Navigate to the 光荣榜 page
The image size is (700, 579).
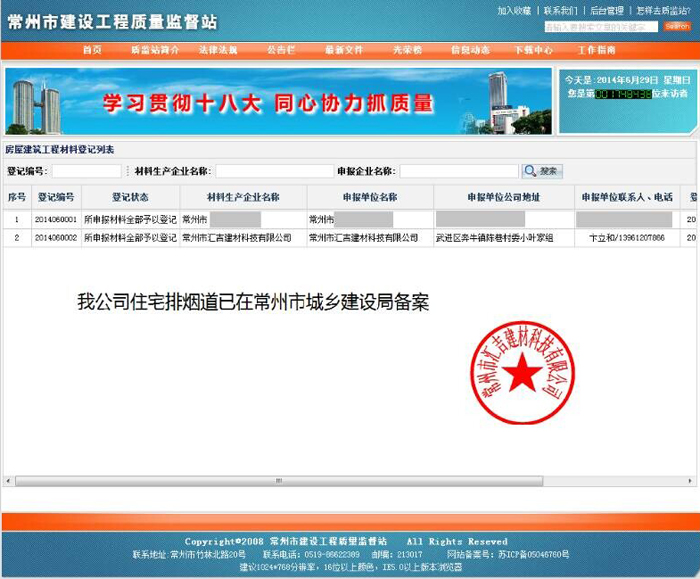407,50
